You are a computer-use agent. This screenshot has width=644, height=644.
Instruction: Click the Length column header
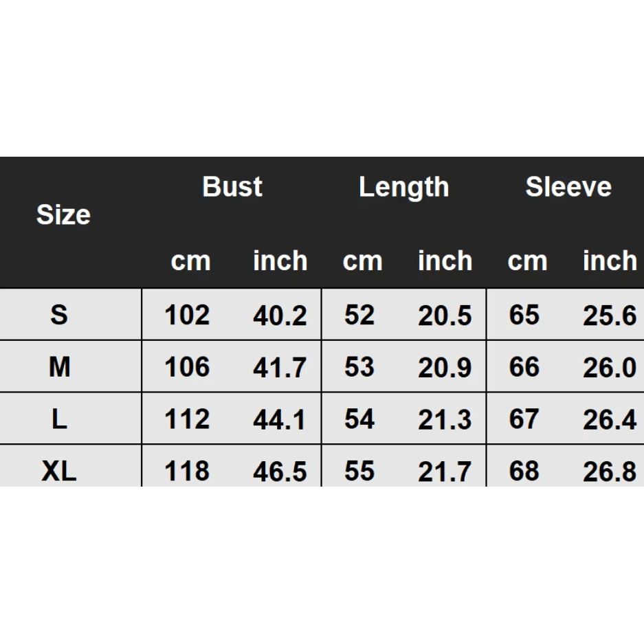point(403,187)
